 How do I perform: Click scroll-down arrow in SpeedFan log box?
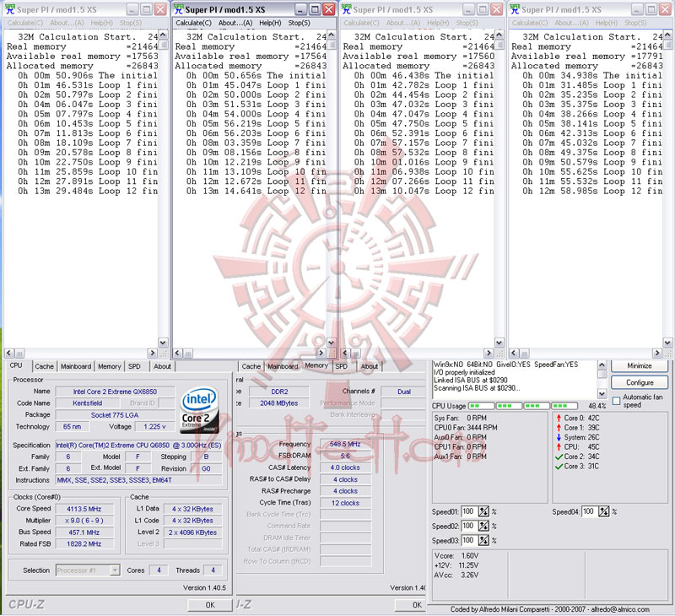click(602, 393)
